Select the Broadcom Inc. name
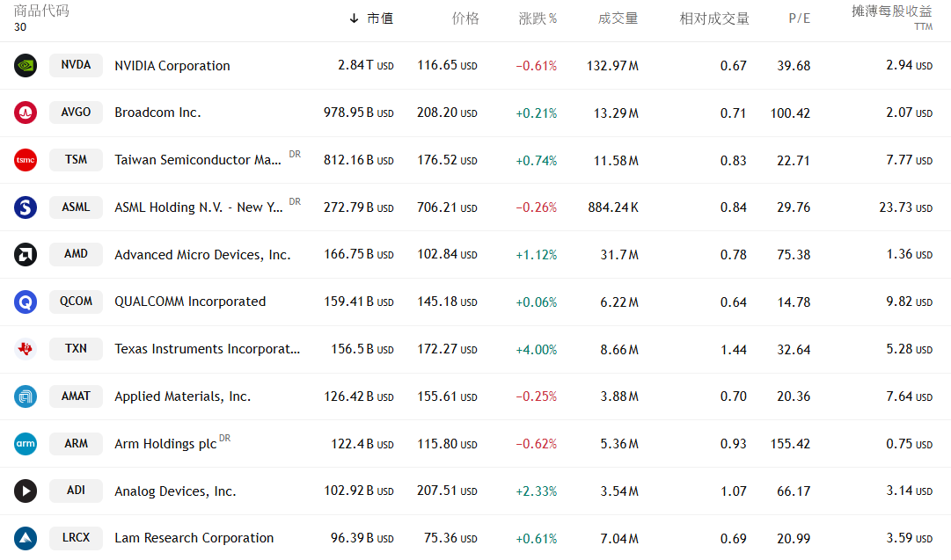The width and height of the screenshot is (951, 560). coord(157,113)
